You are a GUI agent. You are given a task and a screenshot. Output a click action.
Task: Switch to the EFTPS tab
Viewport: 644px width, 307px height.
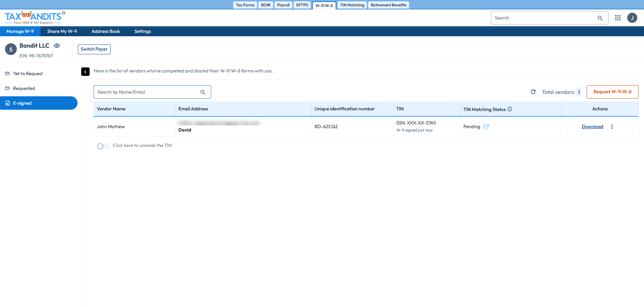[x=302, y=5]
